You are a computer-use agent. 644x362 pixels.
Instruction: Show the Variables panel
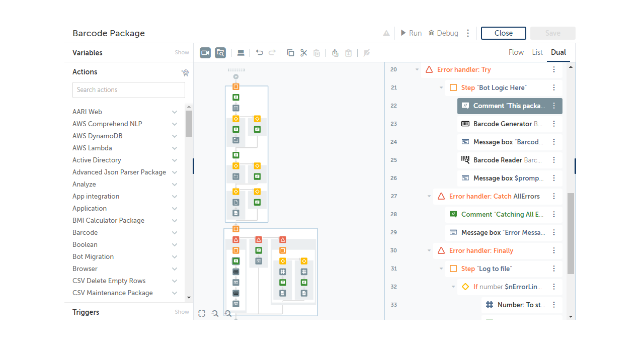tap(182, 52)
